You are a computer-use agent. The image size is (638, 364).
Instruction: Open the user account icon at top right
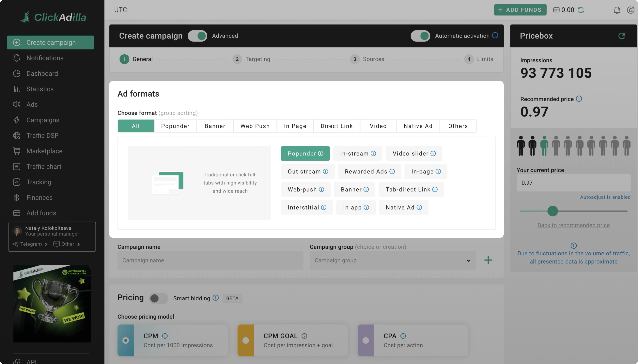pyautogui.click(x=630, y=10)
